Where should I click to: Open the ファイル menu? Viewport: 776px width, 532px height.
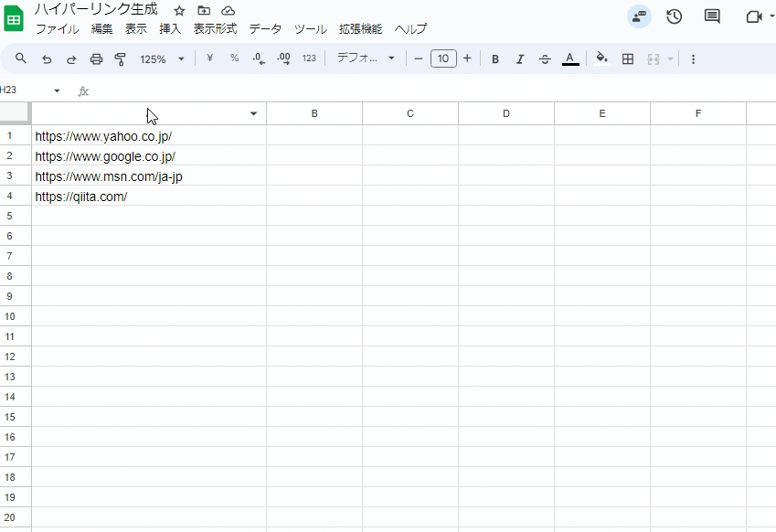click(57, 28)
